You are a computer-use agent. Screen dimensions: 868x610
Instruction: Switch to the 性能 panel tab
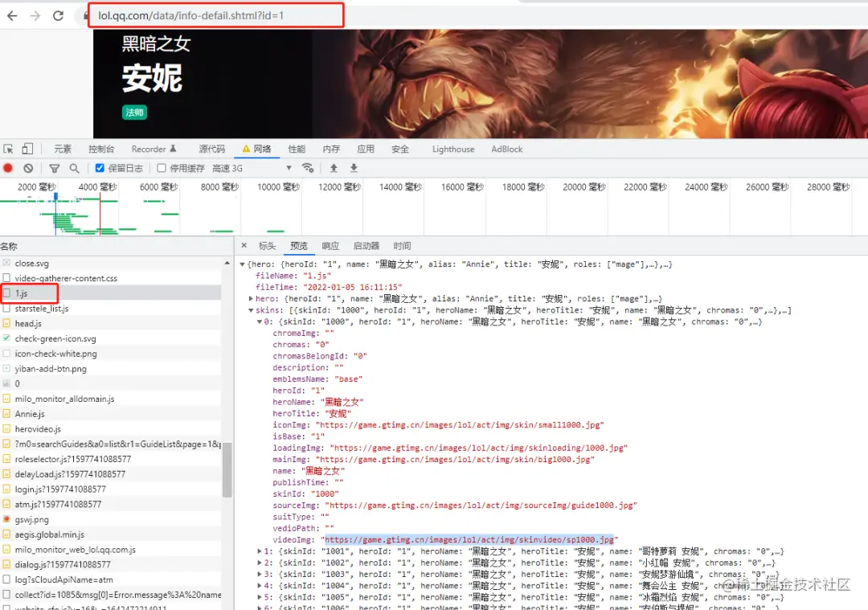297,149
